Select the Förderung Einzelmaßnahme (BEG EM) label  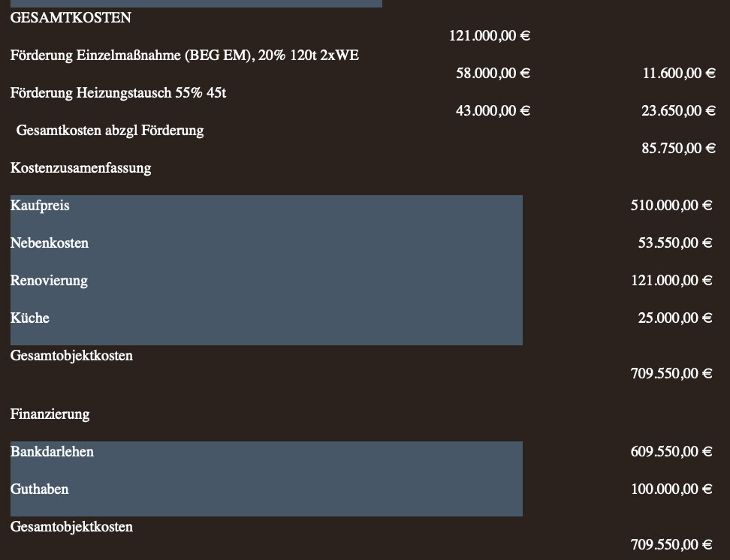pyautogui.click(x=184, y=56)
